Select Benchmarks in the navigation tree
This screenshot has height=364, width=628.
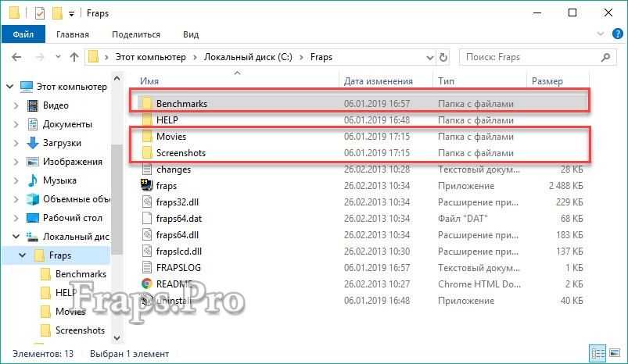[81, 274]
